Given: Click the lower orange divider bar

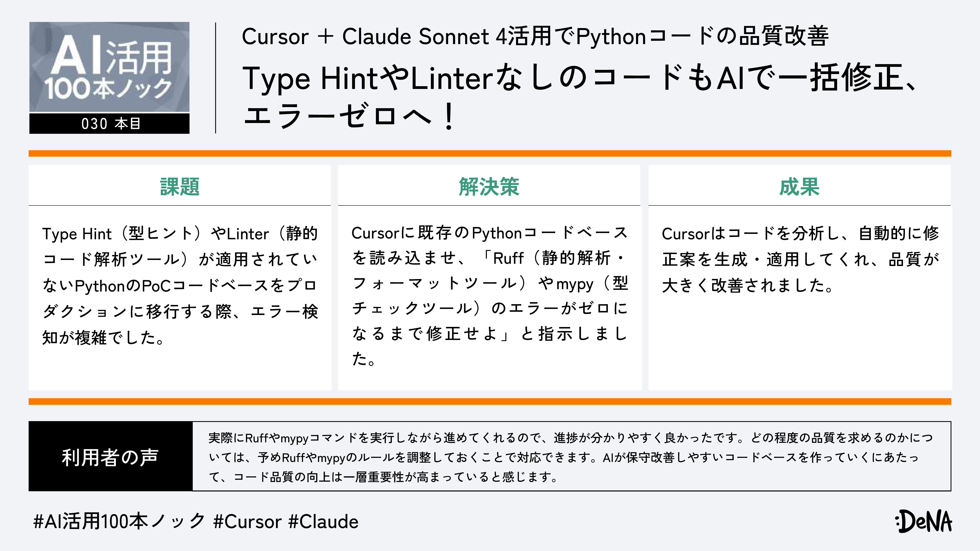Looking at the screenshot, I should pyautogui.click(x=490, y=402).
